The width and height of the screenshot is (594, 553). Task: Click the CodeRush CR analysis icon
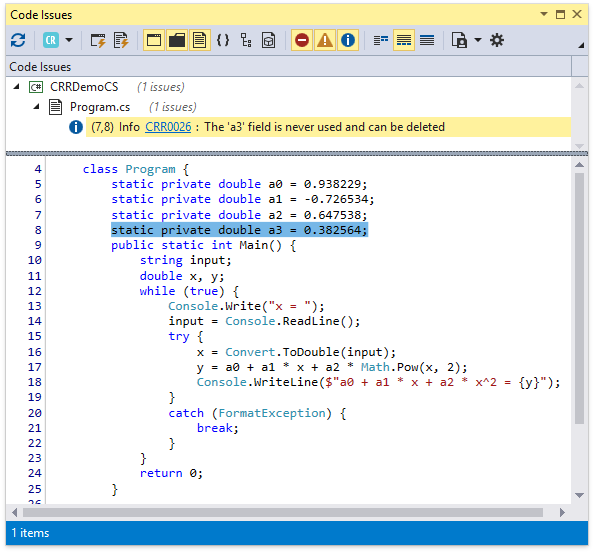(x=51, y=40)
